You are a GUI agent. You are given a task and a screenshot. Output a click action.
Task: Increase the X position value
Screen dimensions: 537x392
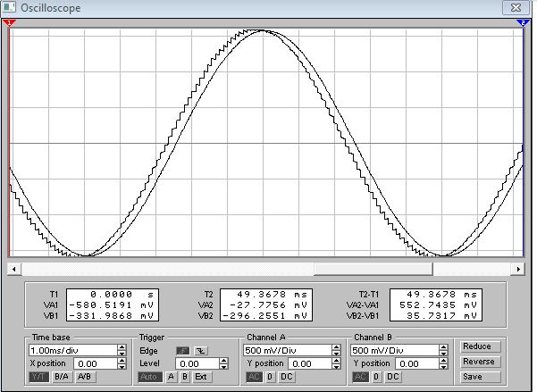tap(122, 361)
